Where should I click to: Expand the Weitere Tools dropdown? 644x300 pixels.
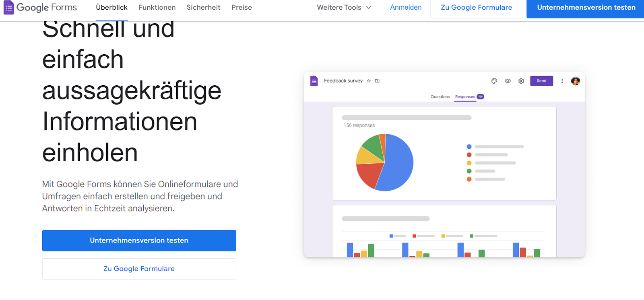344,7
